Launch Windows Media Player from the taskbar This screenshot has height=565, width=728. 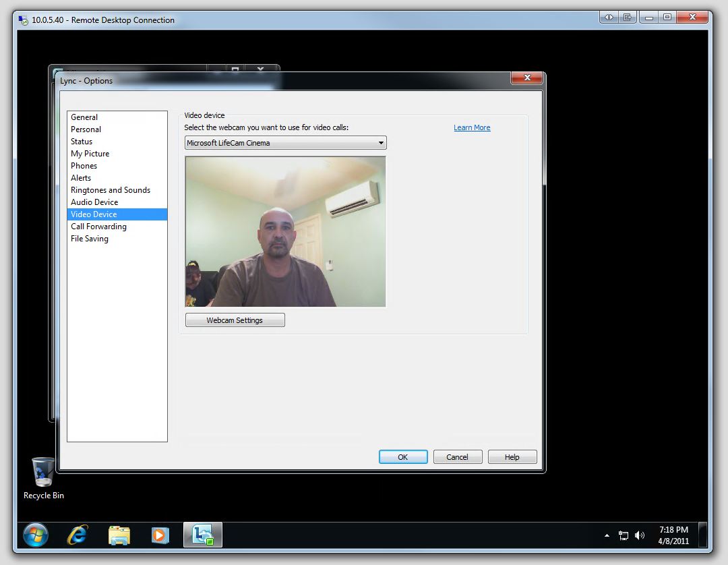160,535
